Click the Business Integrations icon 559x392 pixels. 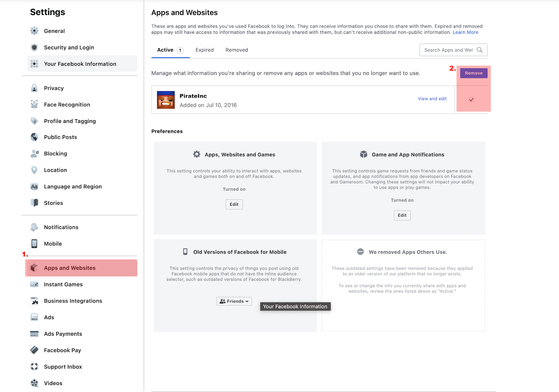[34, 300]
